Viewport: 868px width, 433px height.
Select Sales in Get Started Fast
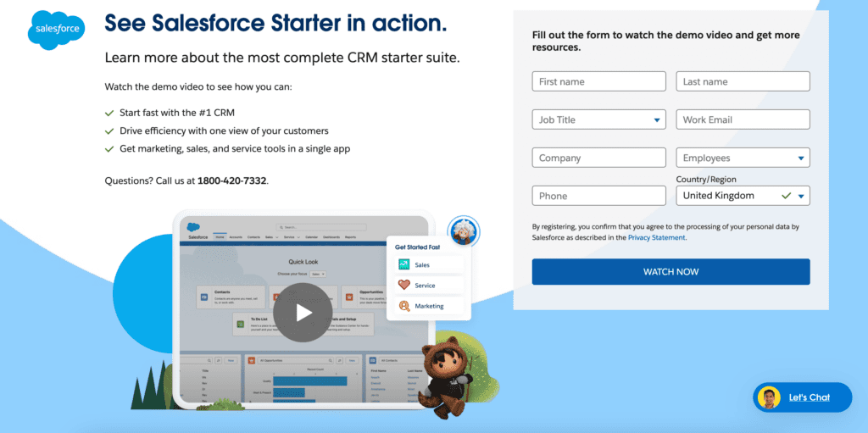(429, 264)
